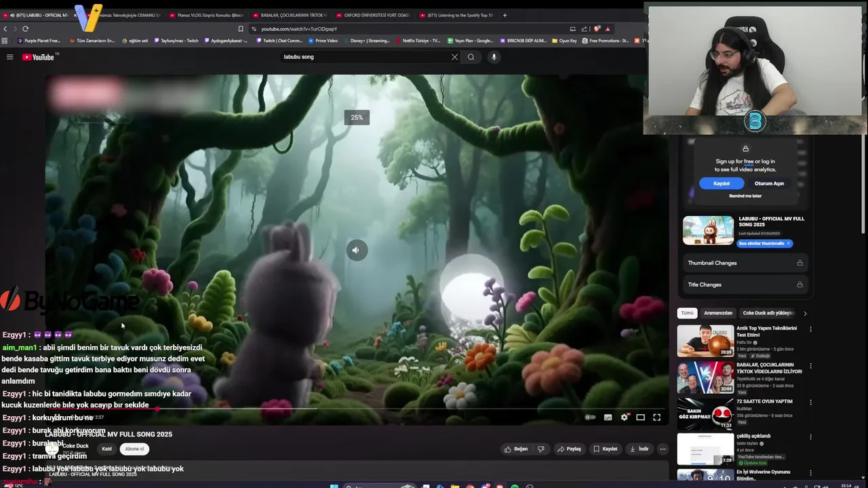868x488 pixels.
Task: Click video title 'LABUBU - OFFICIAL MV FULL SONG 2025'
Action: [108, 434]
